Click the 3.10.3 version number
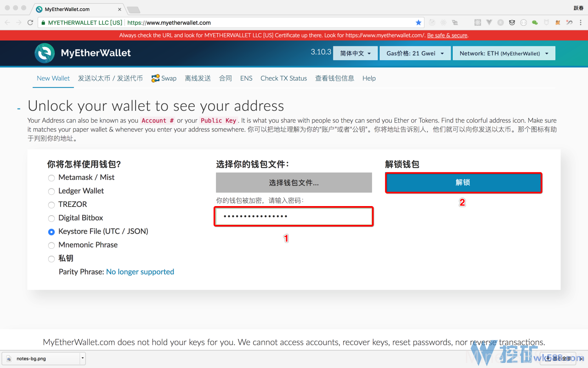Viewport: 588px width, 368px height. point(321,52)
